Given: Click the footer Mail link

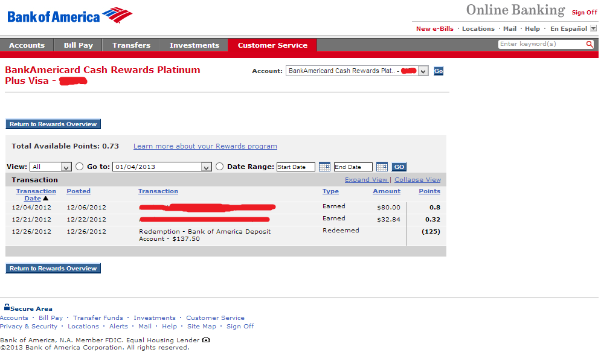Looking at the screenshot, I should [x=145, y=326].
